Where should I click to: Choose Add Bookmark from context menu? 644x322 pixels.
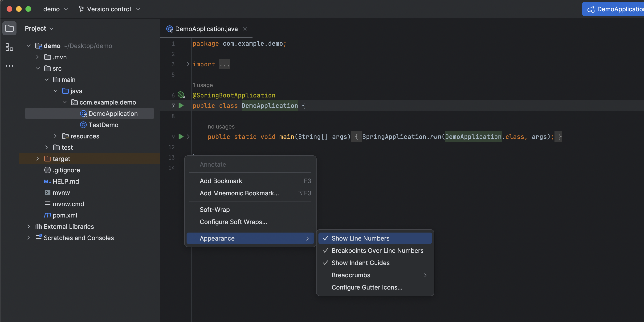coord(221,181)
